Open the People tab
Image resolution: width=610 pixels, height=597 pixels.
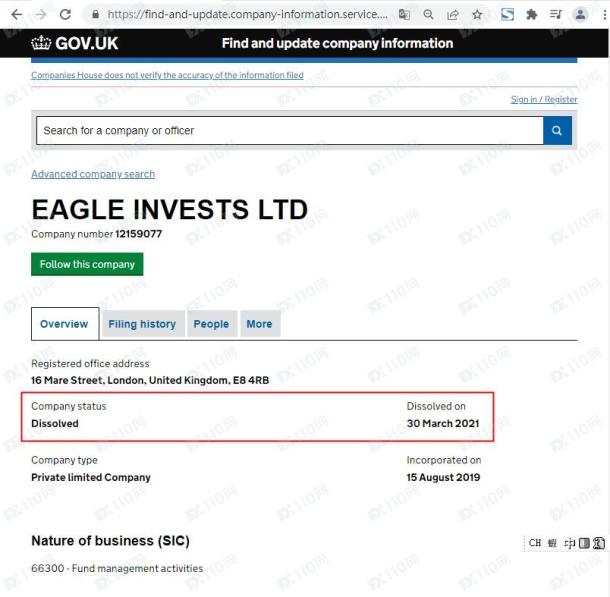pos(211,324)
